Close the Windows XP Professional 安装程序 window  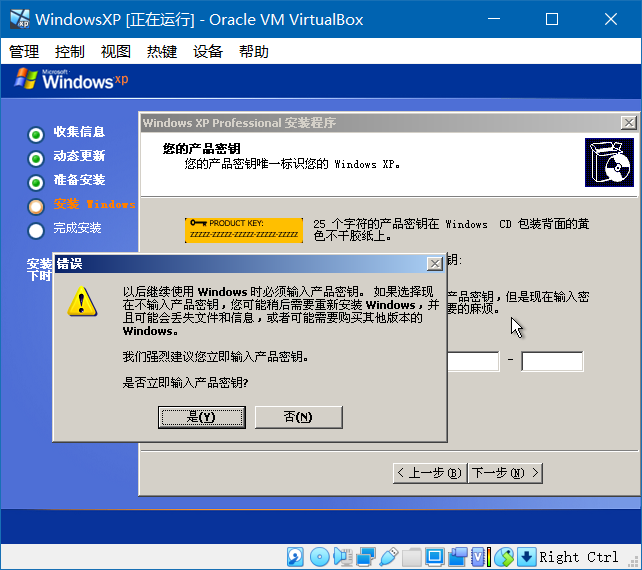pos(628,122)
